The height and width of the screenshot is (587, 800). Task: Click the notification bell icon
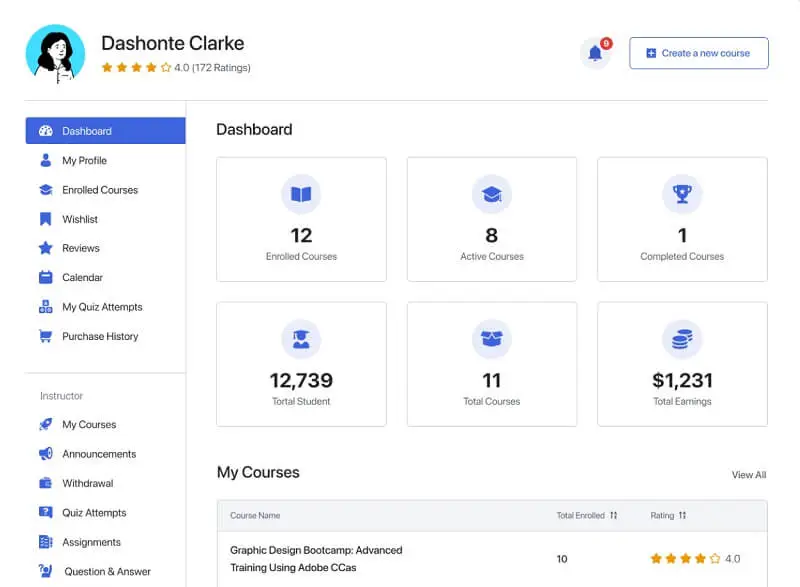(x=595, y=53)
